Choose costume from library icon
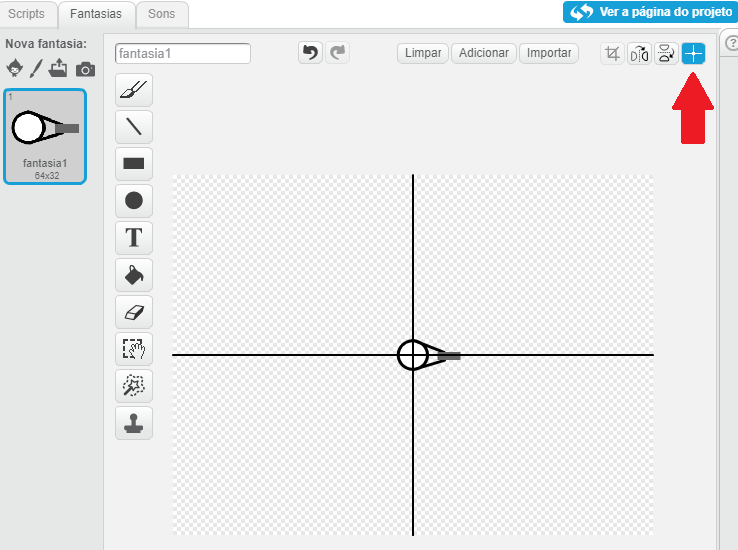Viewport: 738px width, 550px height. pos(15,68)
